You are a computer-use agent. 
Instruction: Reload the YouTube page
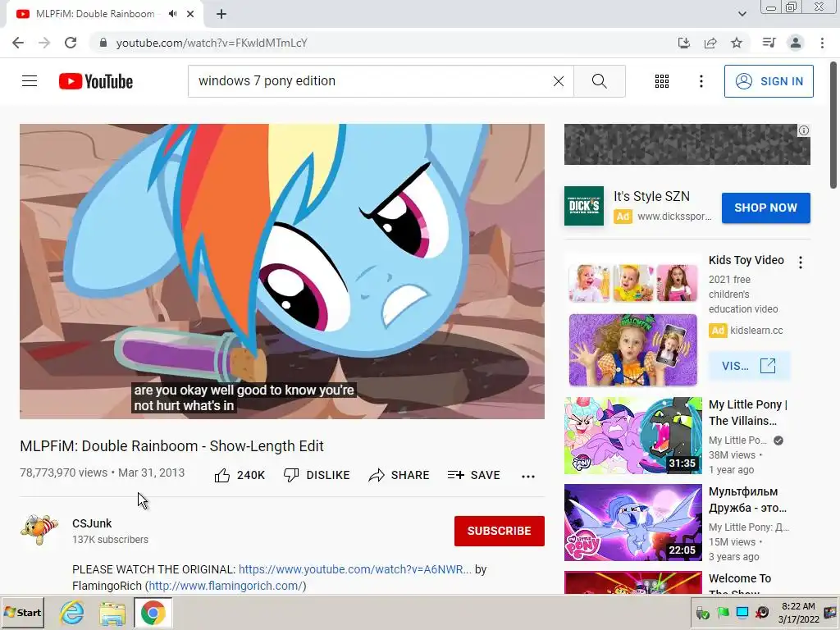click(71, 43)
